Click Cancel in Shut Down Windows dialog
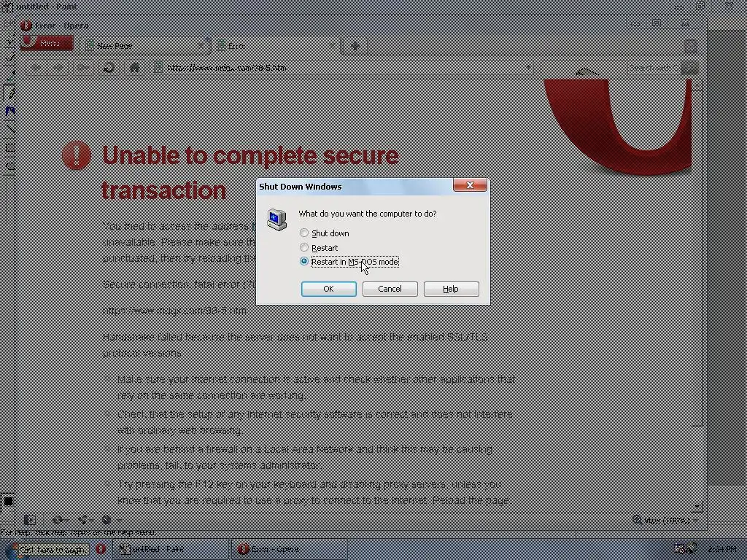The image size is (747, 560). [x=390, y=289]
